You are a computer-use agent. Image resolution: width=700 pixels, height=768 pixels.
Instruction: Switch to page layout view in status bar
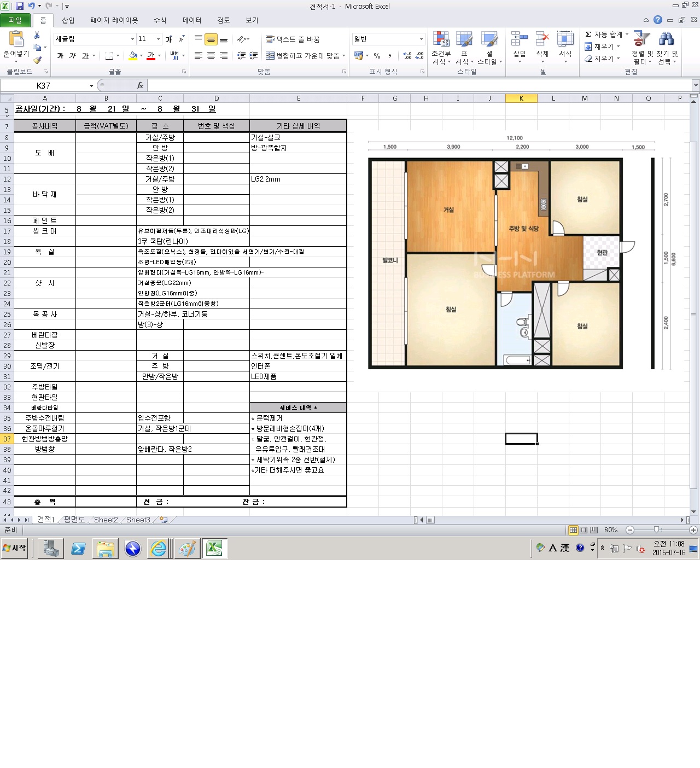click(x=584, y=530)
